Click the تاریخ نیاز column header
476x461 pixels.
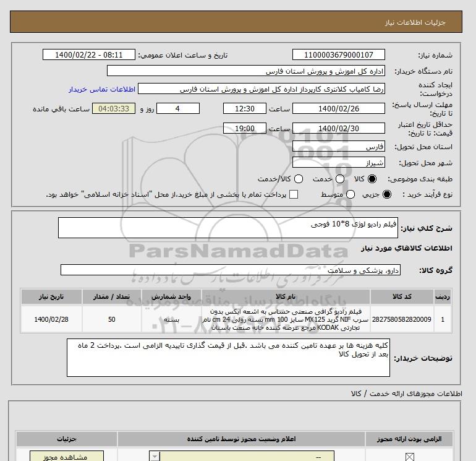51,296
